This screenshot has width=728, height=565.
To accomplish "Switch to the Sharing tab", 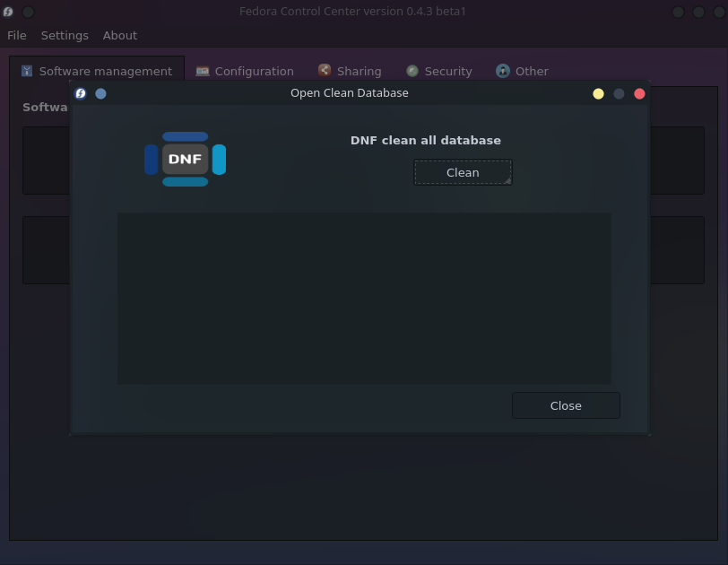I will click(x=350, y=71).
